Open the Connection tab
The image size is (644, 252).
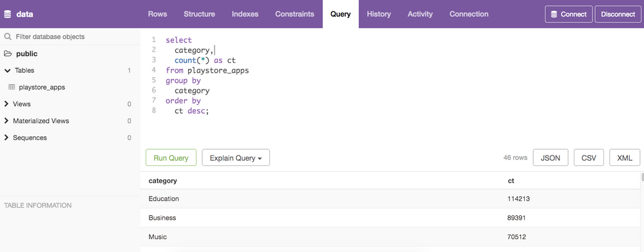coord(469,14)
